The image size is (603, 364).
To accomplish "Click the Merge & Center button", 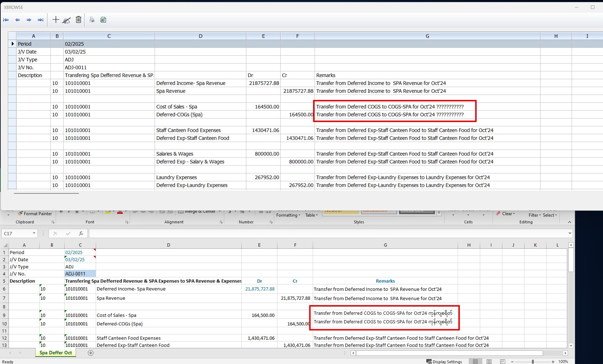I will coord(197,211).
